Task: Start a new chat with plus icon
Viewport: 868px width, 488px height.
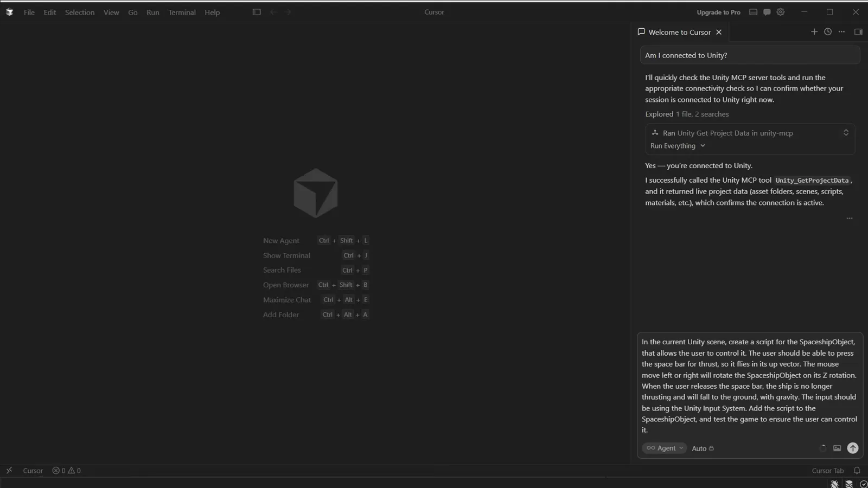Action: [x=814, y=32]
